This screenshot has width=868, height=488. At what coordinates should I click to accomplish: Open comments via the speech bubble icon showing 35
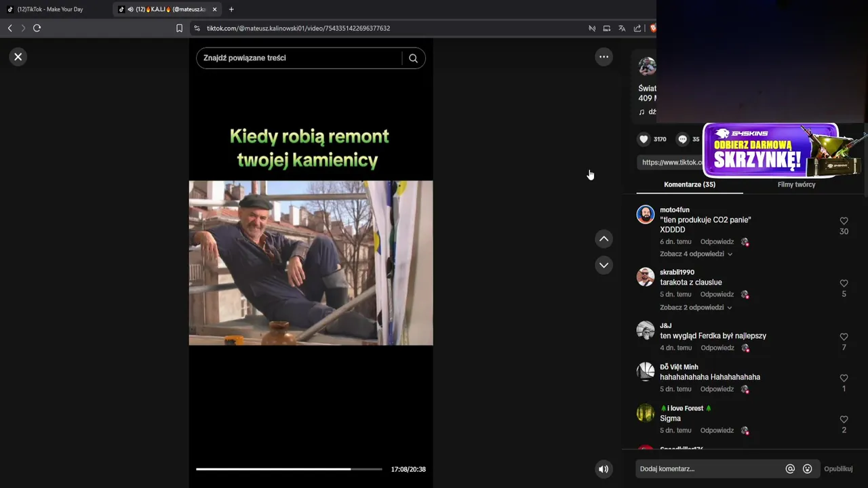[x=682, y=139]
